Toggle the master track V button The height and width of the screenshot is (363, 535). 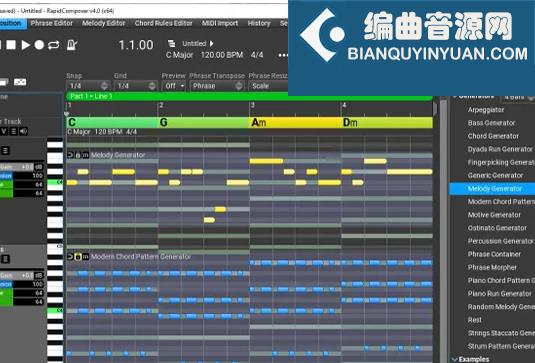pyautogui.click(x=4, y=131)
